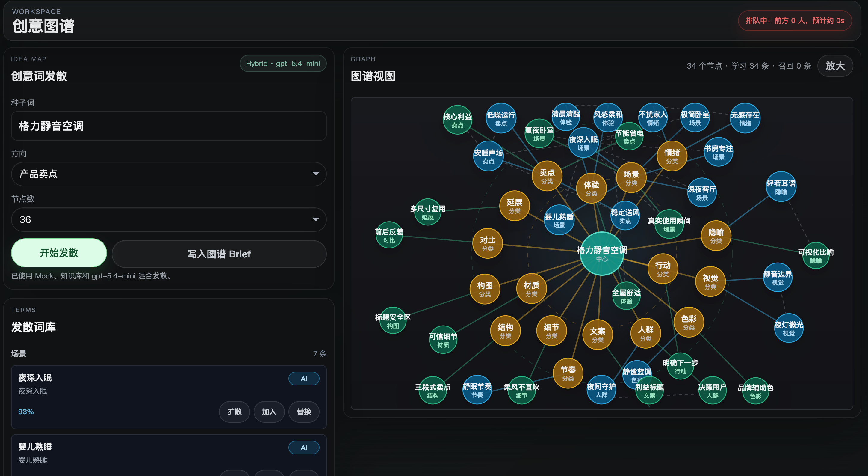This screenshot has height=476, width=868.
Task: Select the 低噪运行 graph node
Action: [x=501, y=118]
